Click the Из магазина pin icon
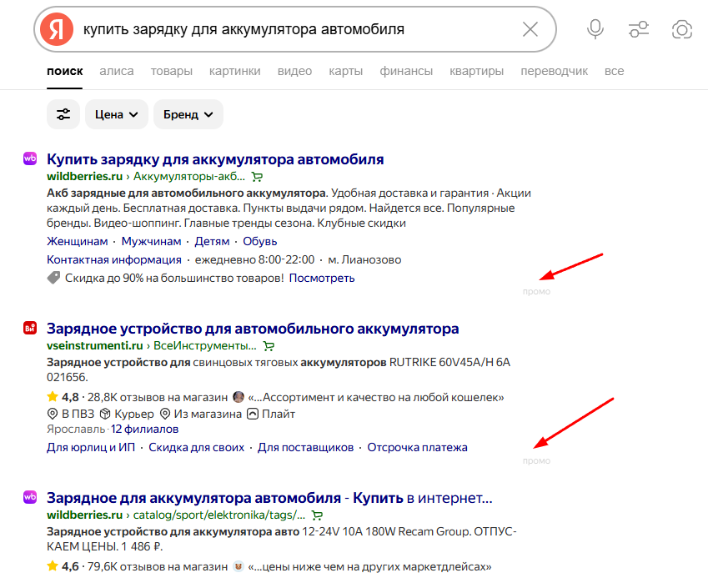Image resolution: width=708 pixels, height=588 pixels. [x=165, y=414]
